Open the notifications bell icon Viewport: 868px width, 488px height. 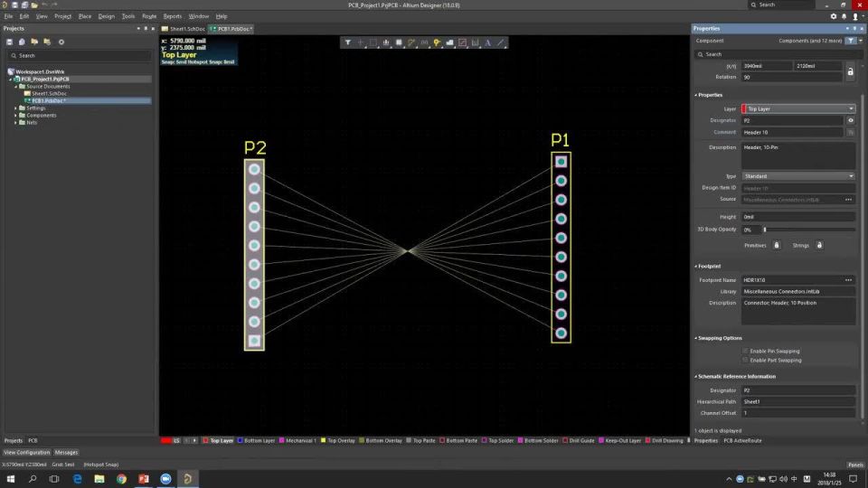tap(844, 16)
